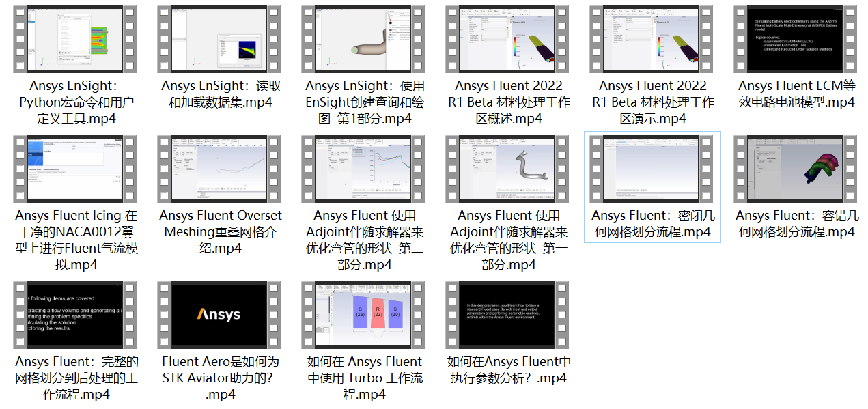Play the Turbo 工作流程 video thumbnail

coord(363,315)
